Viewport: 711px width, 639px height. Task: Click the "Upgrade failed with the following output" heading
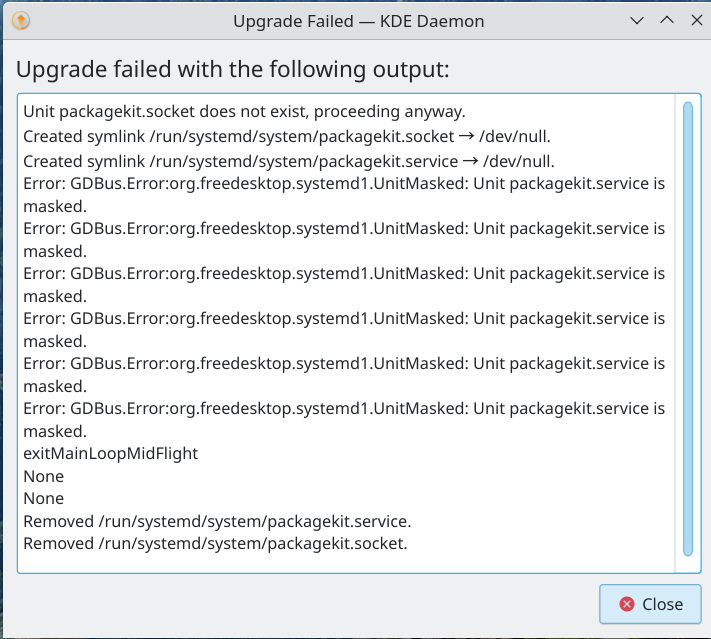(x=233, y=69)
